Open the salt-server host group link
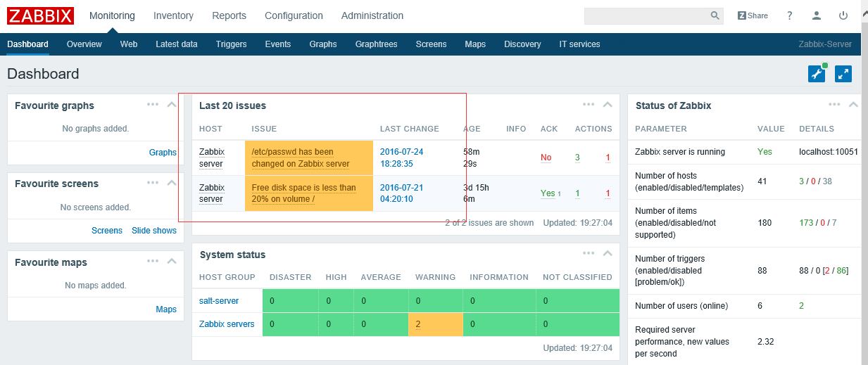This screenshot has height=365, width=868. point(219,301)
